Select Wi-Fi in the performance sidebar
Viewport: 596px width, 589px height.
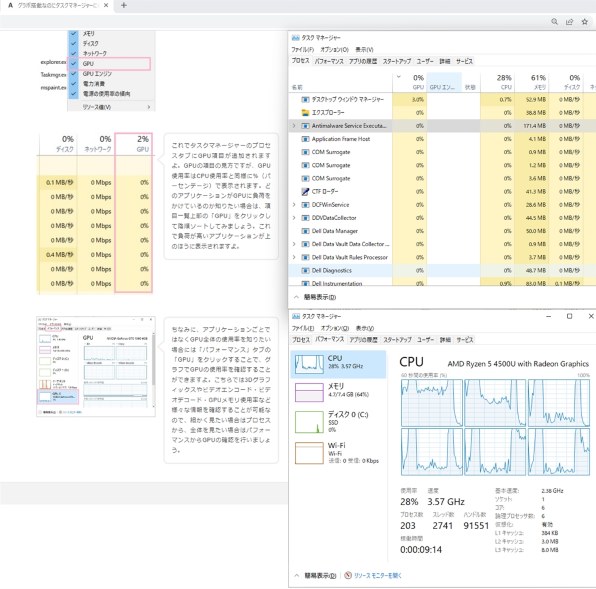click(338, 453)
